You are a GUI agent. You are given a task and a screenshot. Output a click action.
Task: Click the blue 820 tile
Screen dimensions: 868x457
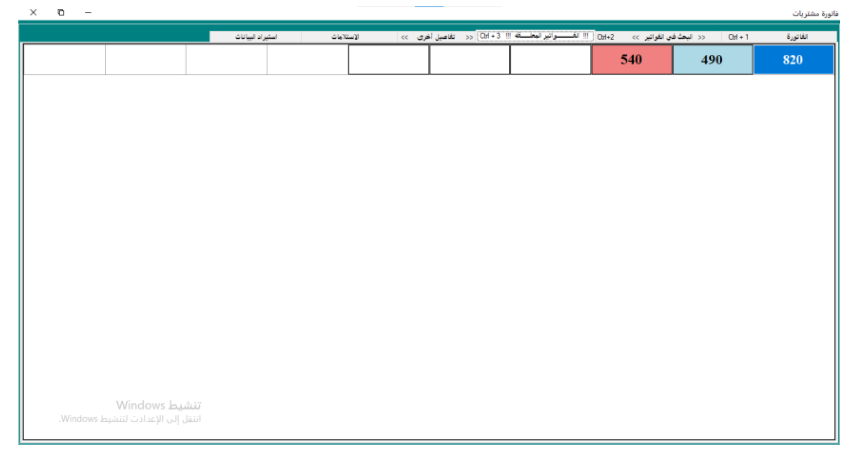click(x=793, y=59)
